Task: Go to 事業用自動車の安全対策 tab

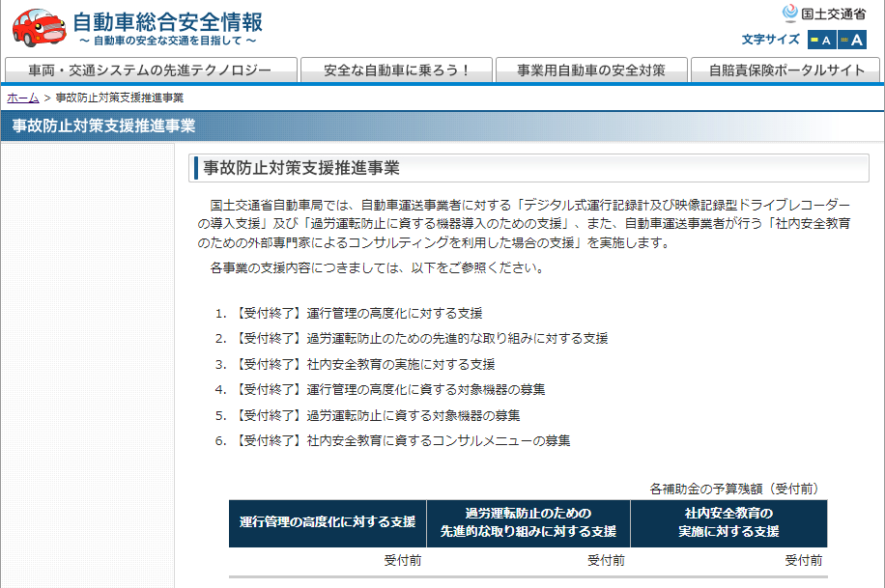Action: (590, 70)
